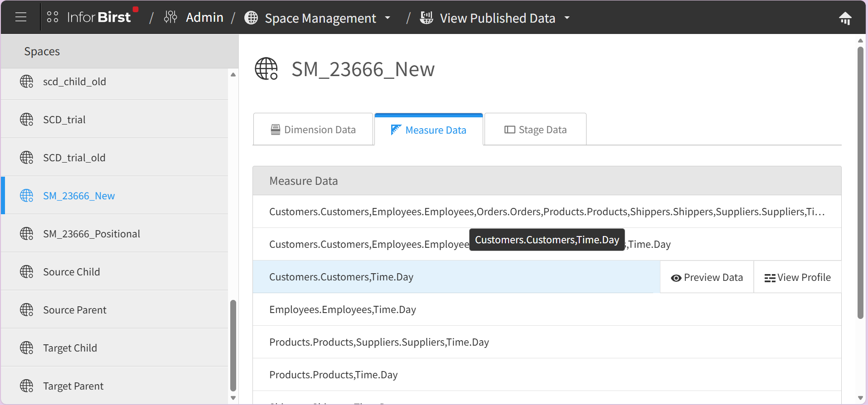Click the Target Parent globe icon

27,386
